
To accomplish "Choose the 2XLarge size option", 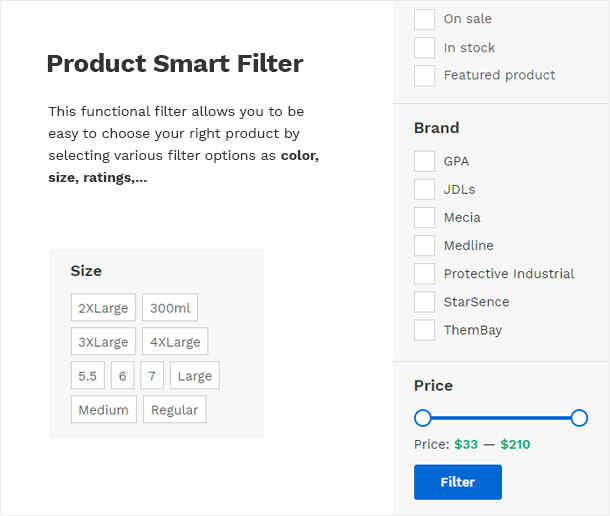I will (x=103, y=308).
